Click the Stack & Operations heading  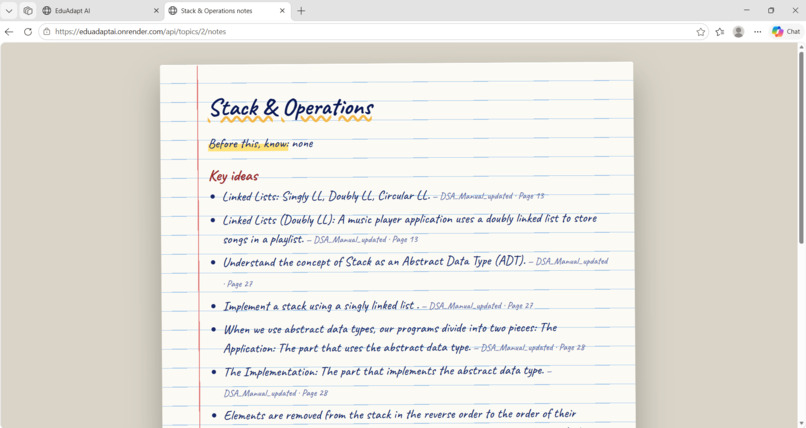[291, 108]
